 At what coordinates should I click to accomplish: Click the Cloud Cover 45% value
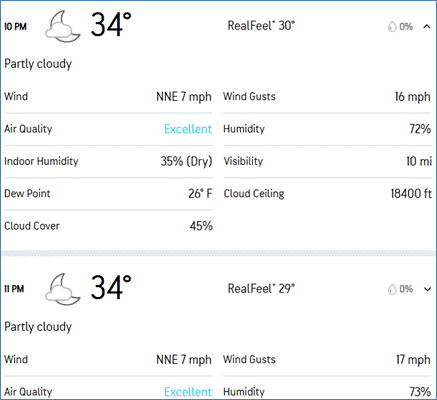click(201, 226)
